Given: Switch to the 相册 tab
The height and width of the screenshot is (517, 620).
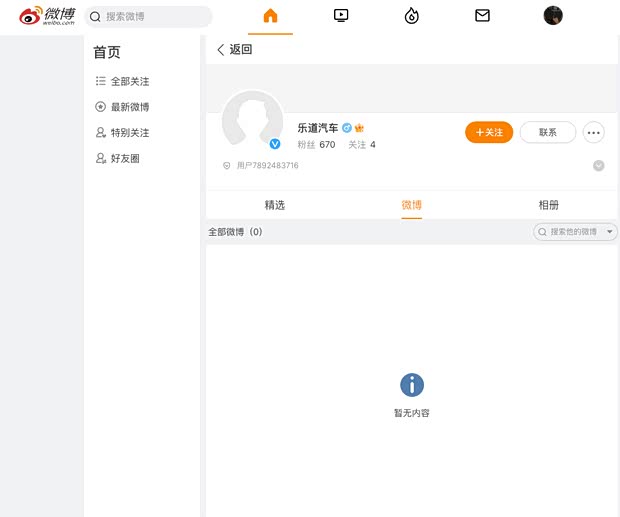Looking at the screenshot, I should tap(548, 205).
